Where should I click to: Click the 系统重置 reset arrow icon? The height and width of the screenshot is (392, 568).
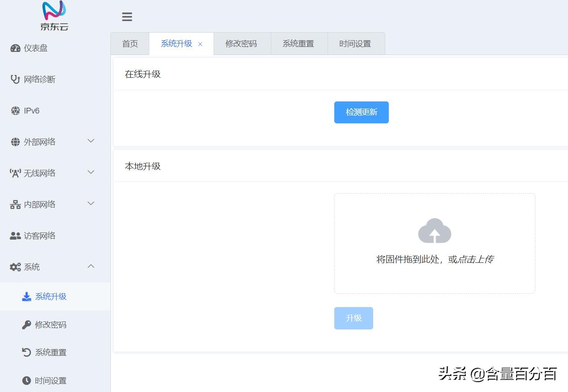(x=26, y=352)
